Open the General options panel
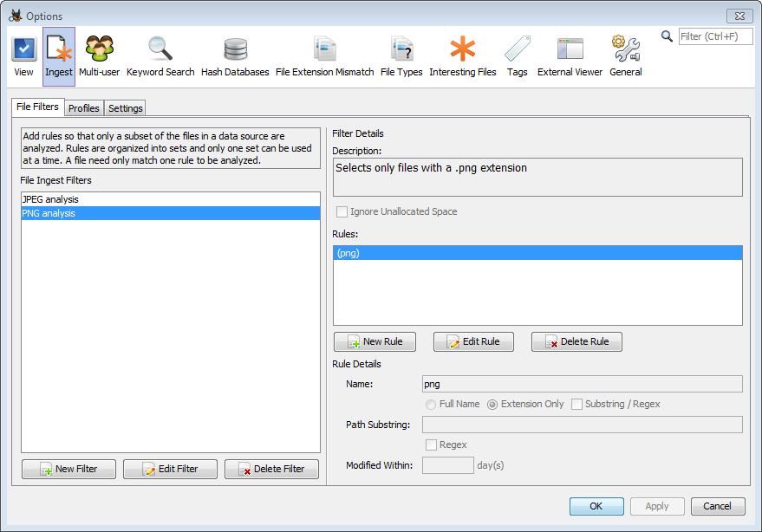Screen dimensions: 762x532 (625, 56)
